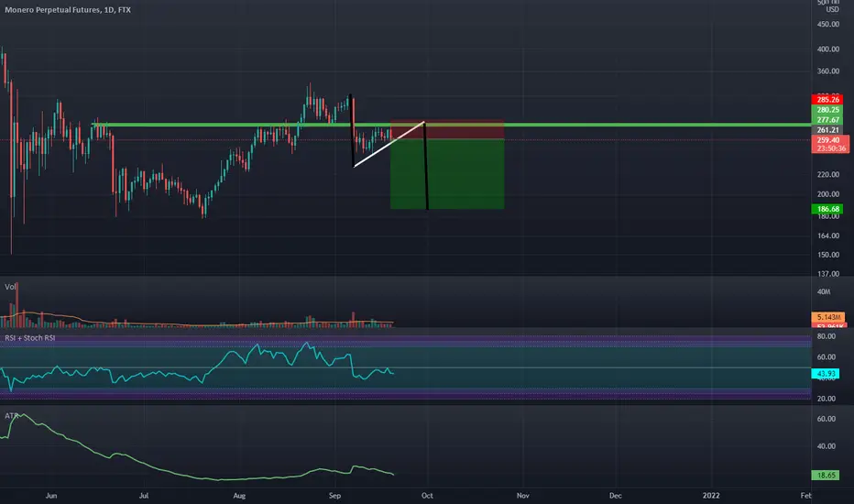The height and width of the screenshot is (504, 854).
Task: Click the 164.00 price scale label
Action: point(827,236)
